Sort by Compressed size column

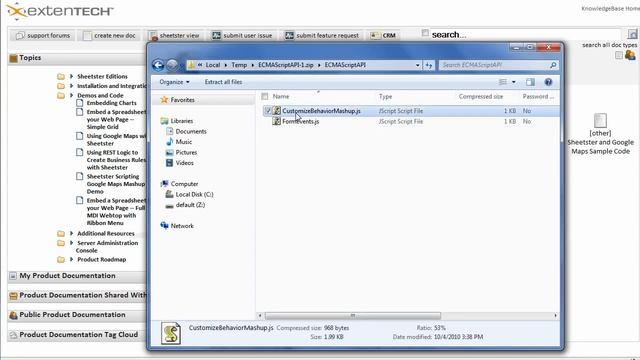(x=481, y=96)
